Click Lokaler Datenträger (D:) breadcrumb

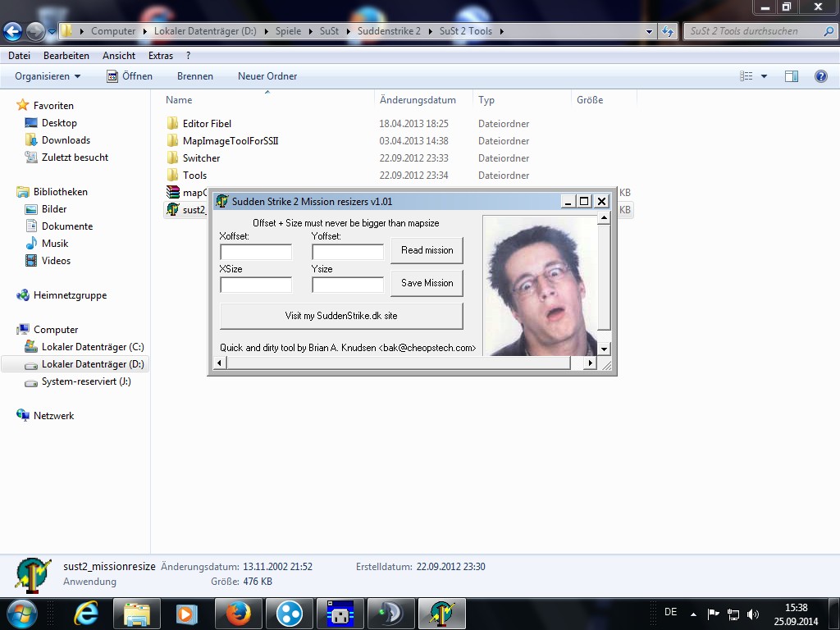coord(205,31)
